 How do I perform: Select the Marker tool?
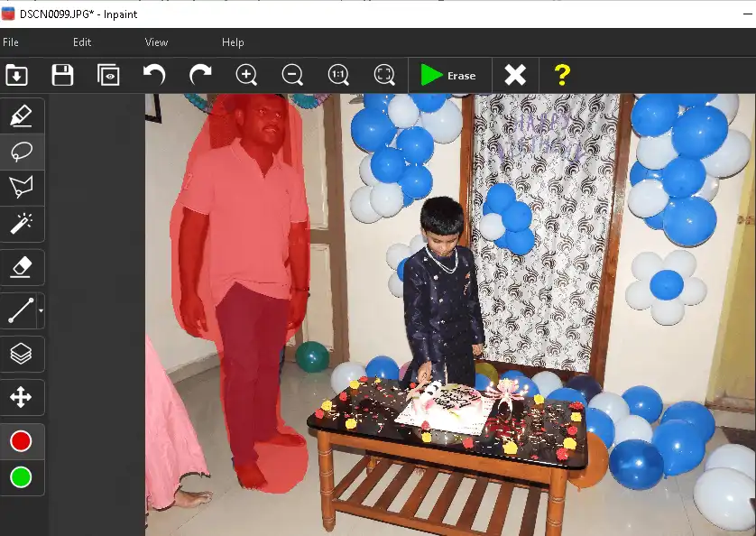pos(22,116)
